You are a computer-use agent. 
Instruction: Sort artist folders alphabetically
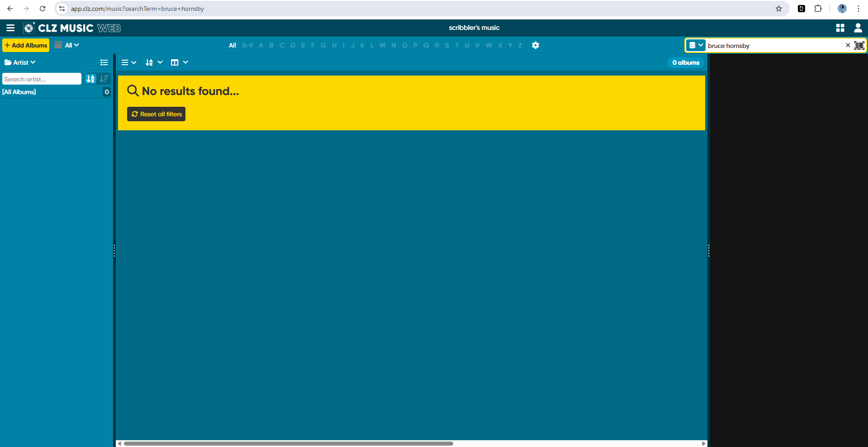click(x=91, y=79)
